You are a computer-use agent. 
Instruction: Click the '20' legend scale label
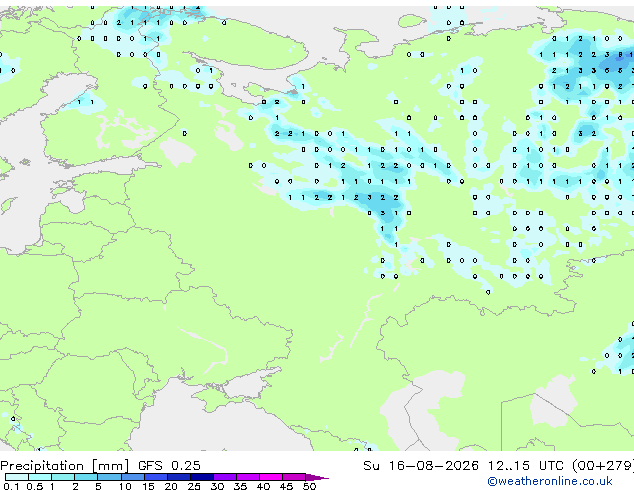[x=171, y=486]
